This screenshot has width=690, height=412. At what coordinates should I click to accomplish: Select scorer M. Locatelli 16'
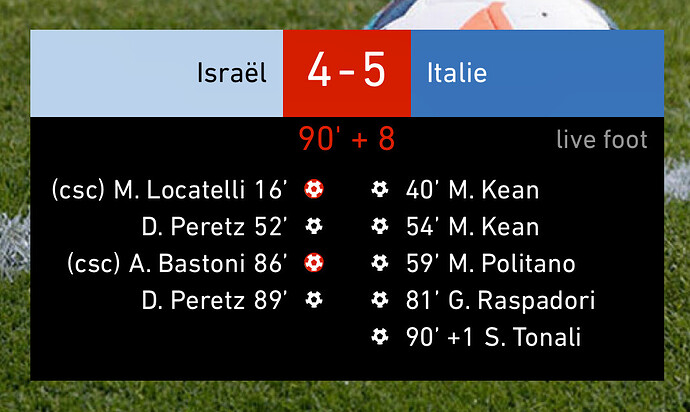(x=170, y=190)
